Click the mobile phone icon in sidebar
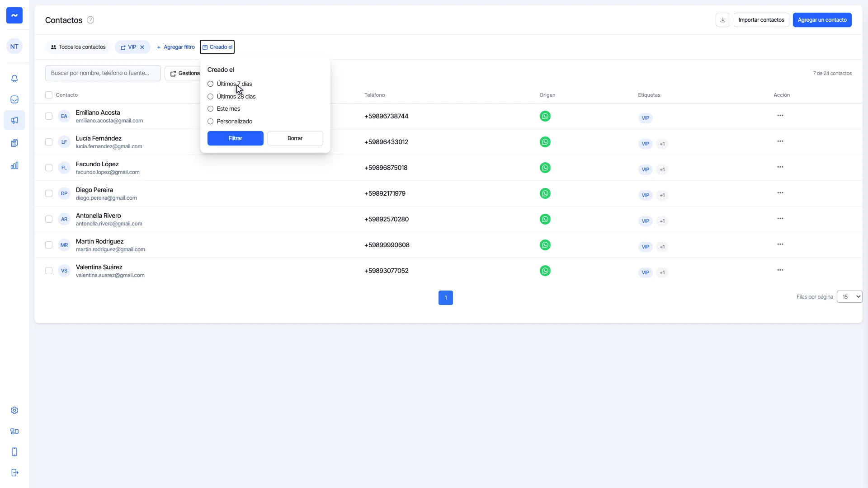 14,452
